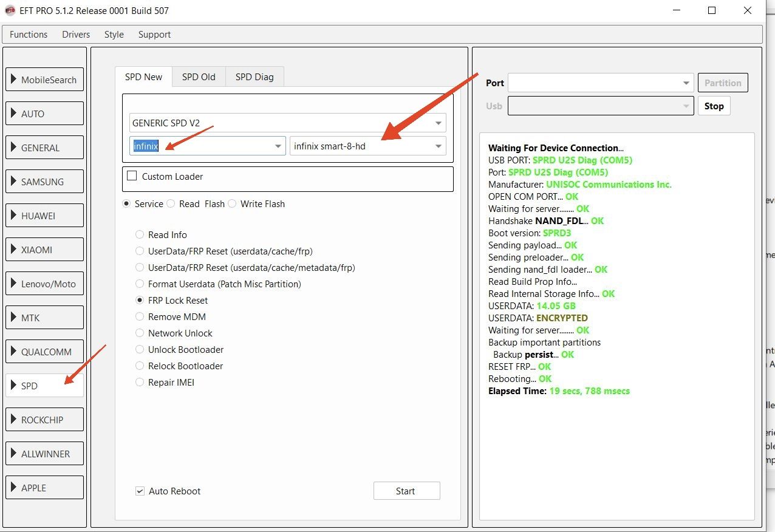Select the Unlock Bootloader option
The height and width of the screenshot is (532, 775).
pyautogui.click(x=140, y=349)
